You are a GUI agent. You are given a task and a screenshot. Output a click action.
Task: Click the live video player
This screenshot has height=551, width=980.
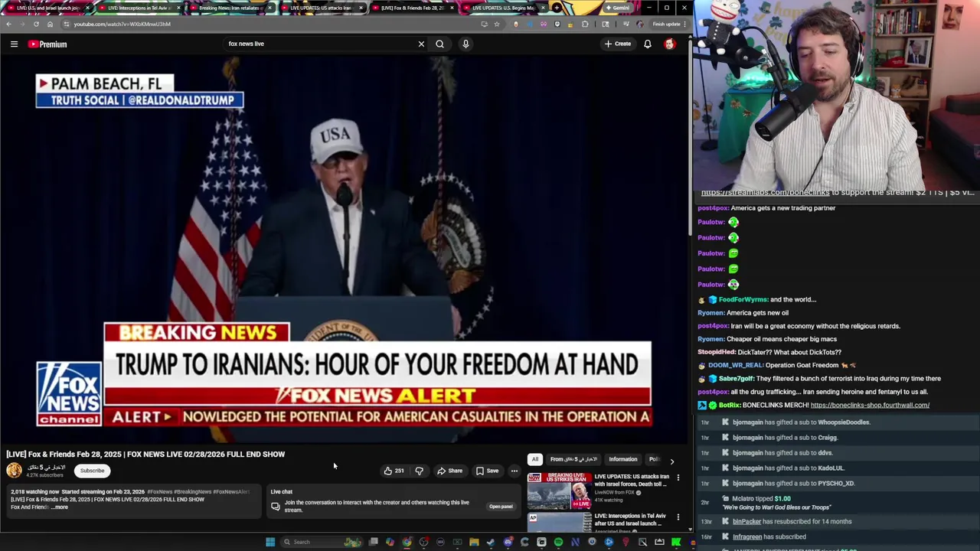pyautogui.click(x=345, y=250)
